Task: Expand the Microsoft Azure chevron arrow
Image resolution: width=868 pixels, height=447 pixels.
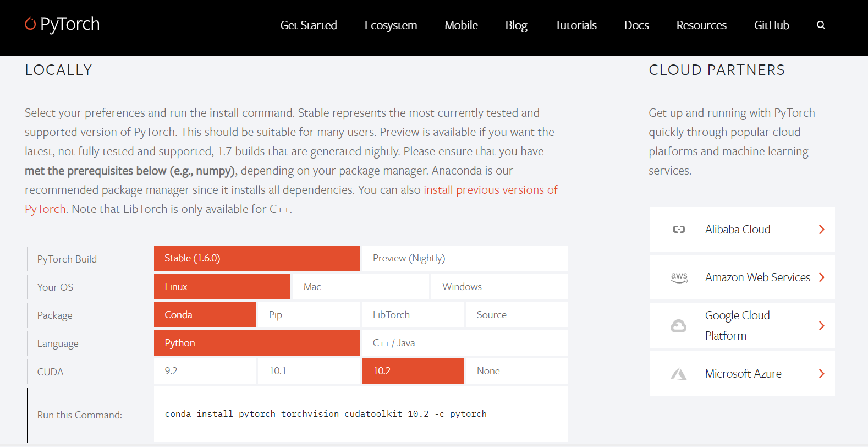Action: pyautogui.click(x=821, y=374)
